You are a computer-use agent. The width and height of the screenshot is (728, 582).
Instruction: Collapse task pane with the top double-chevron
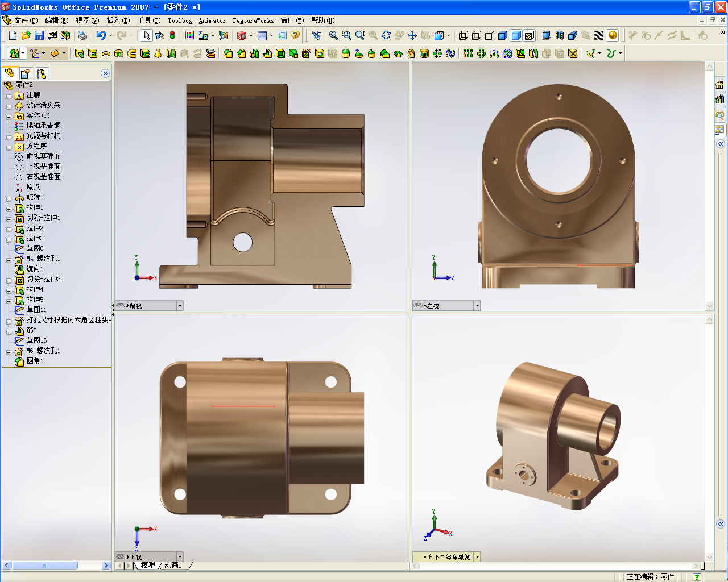click(720, 144)
